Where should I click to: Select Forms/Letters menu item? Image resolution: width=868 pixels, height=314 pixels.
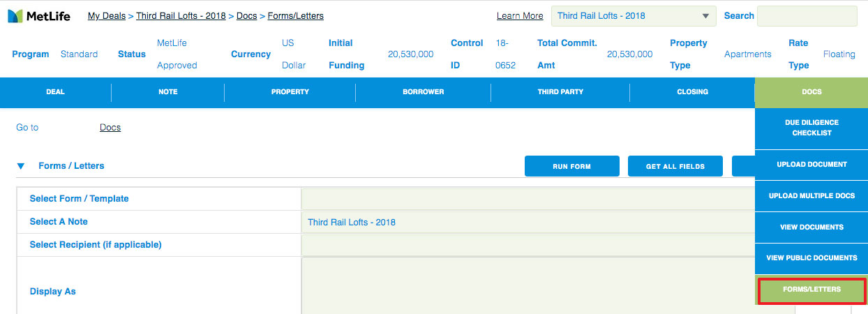coord(811,290)
